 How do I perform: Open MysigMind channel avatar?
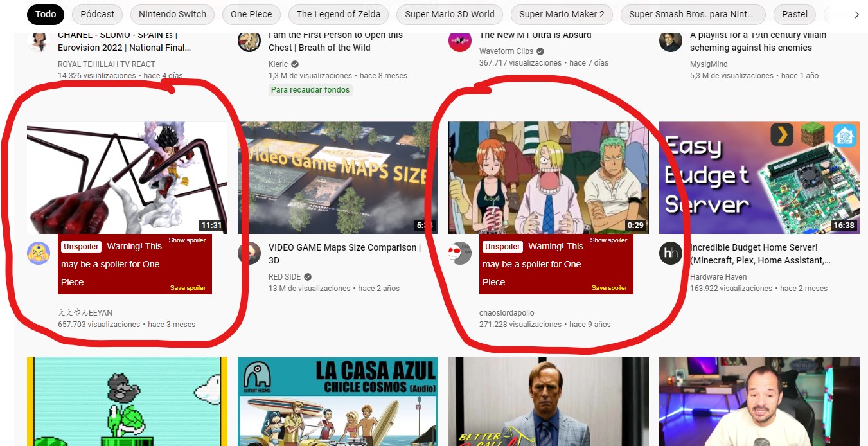coord(671,42)
